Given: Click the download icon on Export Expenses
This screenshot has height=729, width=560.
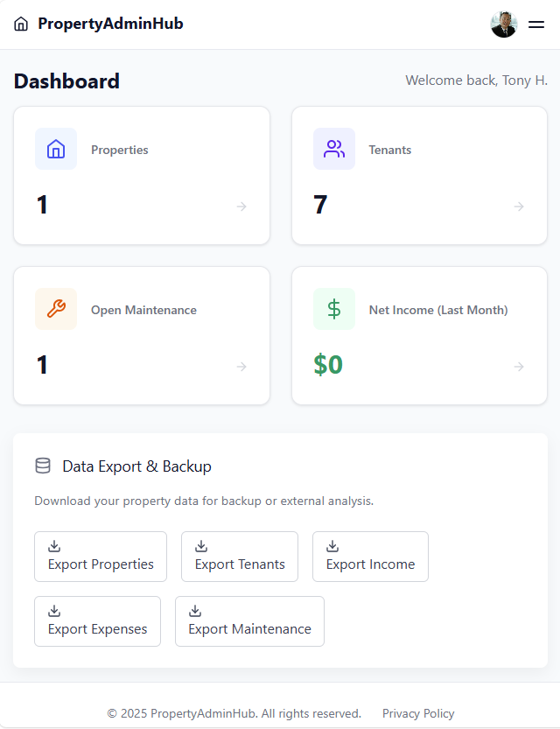Looking at the screenshot, I should point(54,609).
